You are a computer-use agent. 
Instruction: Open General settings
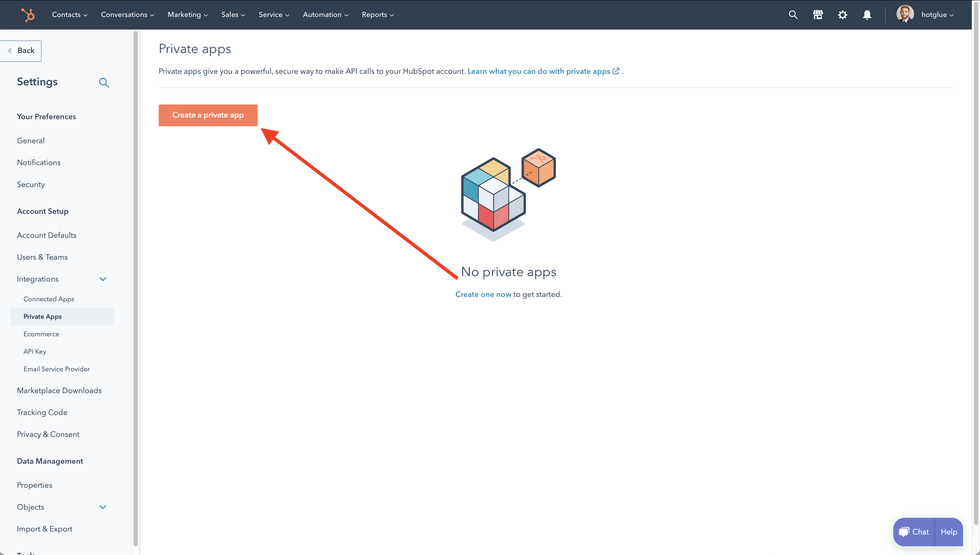(x=31, y=141)
